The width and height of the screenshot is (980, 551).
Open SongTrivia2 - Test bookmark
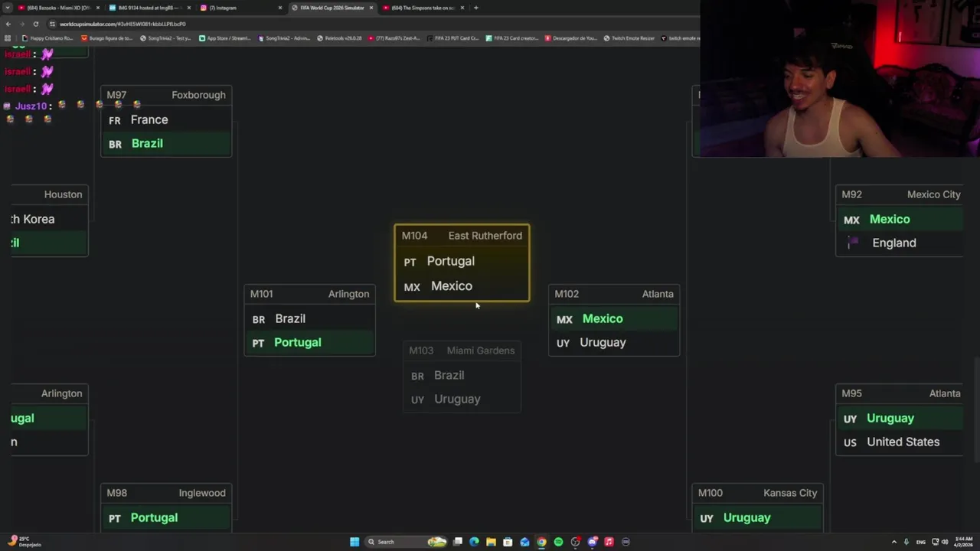coord(165,38)
